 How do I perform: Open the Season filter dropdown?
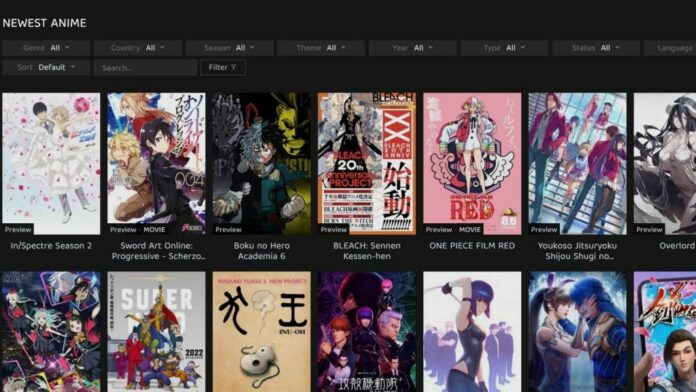click(x=229, y=48)
